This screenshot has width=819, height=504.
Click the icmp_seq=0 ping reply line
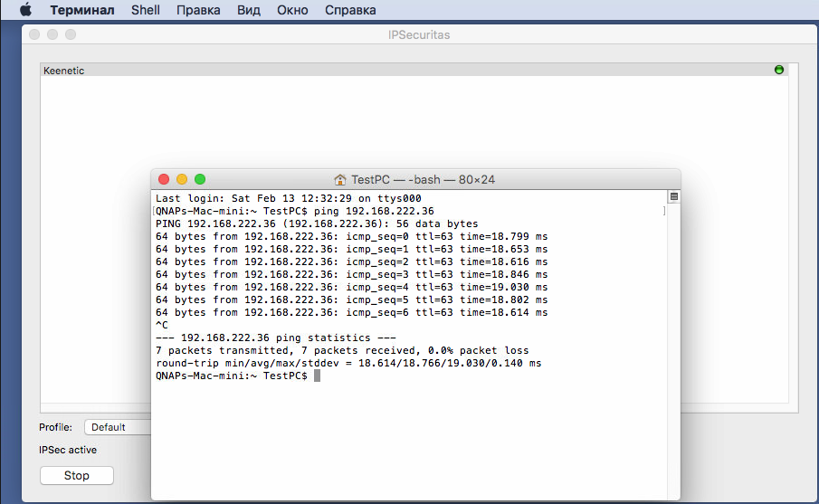click(x=351, y=236)
